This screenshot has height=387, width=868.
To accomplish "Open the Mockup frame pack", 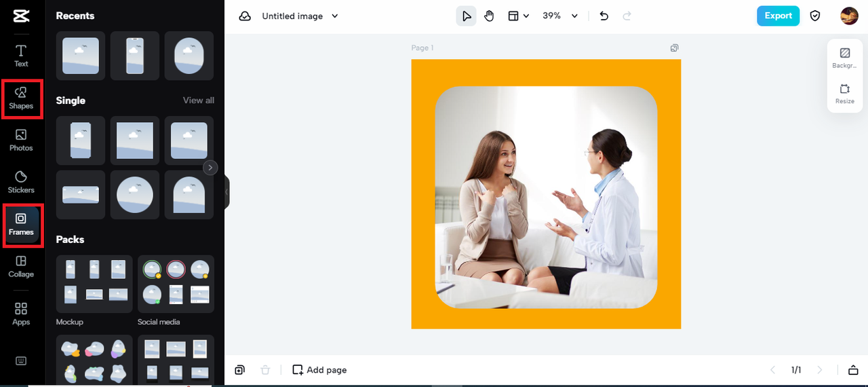I will click(94, 284).
